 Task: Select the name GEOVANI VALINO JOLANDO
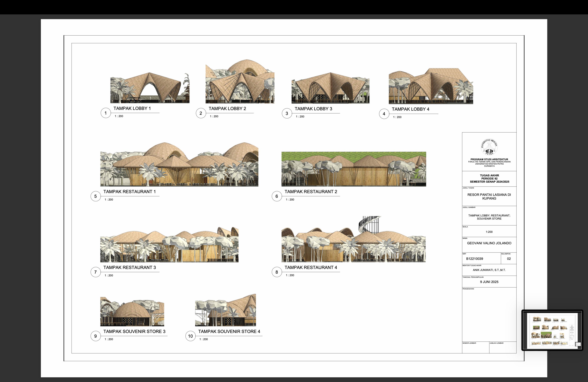(x=489, y=243)
